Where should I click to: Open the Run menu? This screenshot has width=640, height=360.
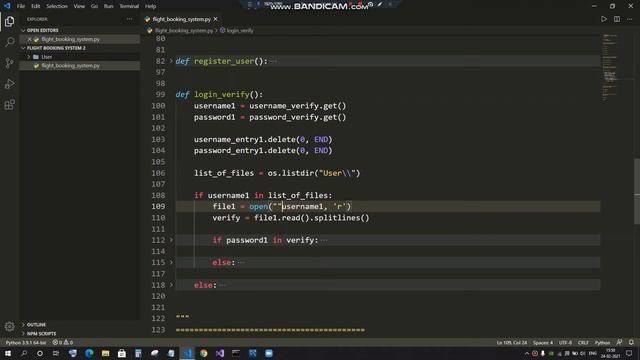tap(109, 6)
